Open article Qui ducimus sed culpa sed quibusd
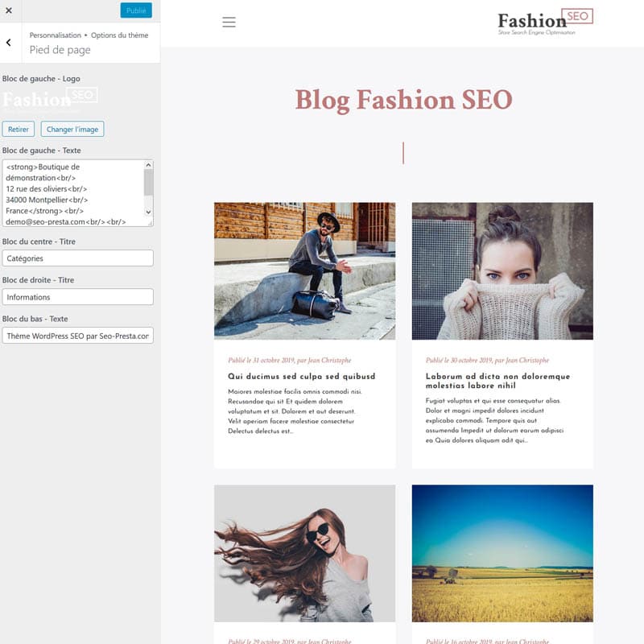The width and height of the screenshot is (644, 644). point(301,377)
